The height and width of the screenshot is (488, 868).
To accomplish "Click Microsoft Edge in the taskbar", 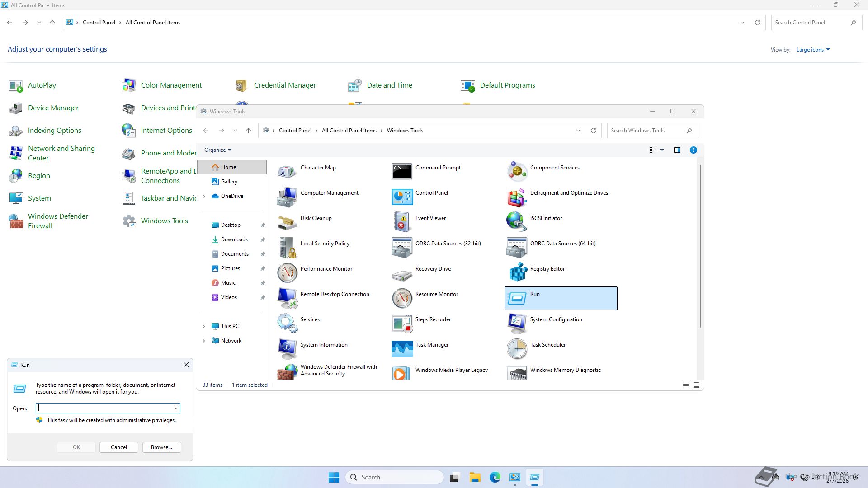I will [x=495, y=477].
